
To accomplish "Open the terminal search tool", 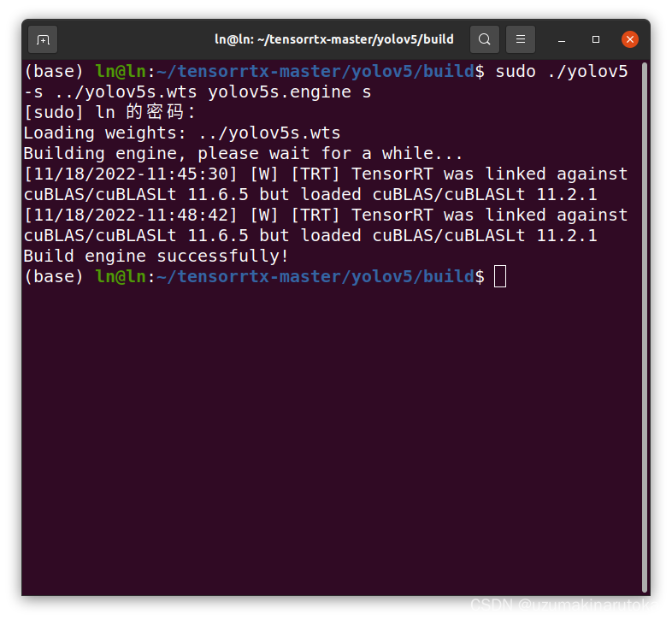I will click(484, 39).
